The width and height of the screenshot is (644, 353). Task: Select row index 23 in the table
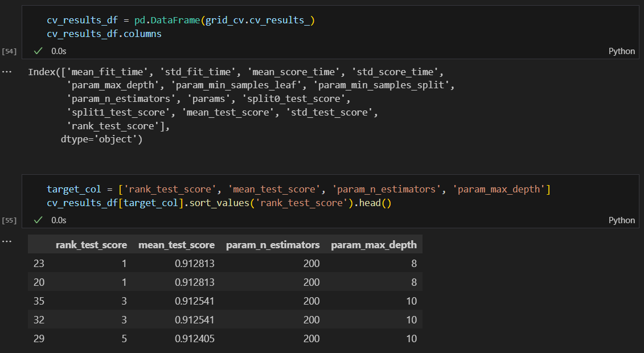pyautogui.click(x=39, y=264)
